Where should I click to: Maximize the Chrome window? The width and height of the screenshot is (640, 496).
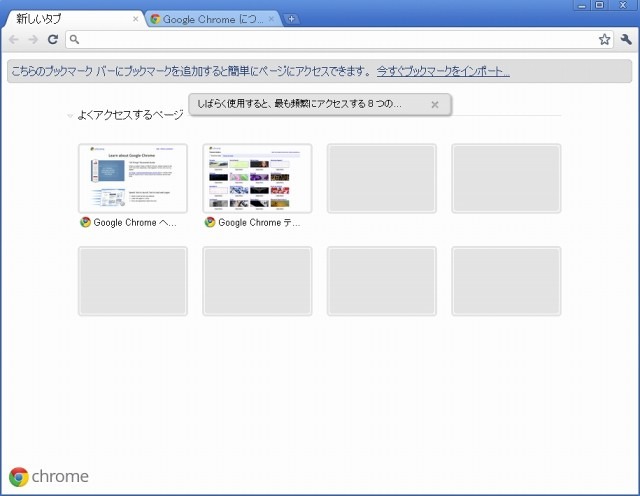(600, 5)
